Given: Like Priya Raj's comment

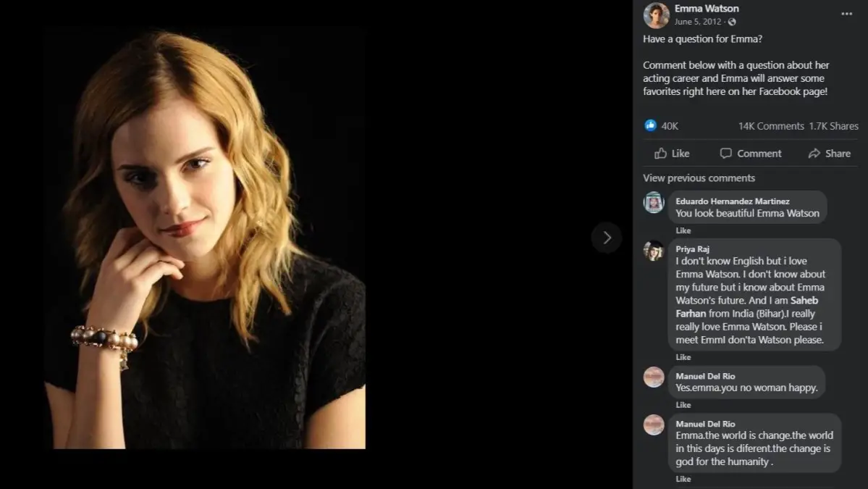Looking at the screenshot, I should pyautogui.click(x=683, y=356).
